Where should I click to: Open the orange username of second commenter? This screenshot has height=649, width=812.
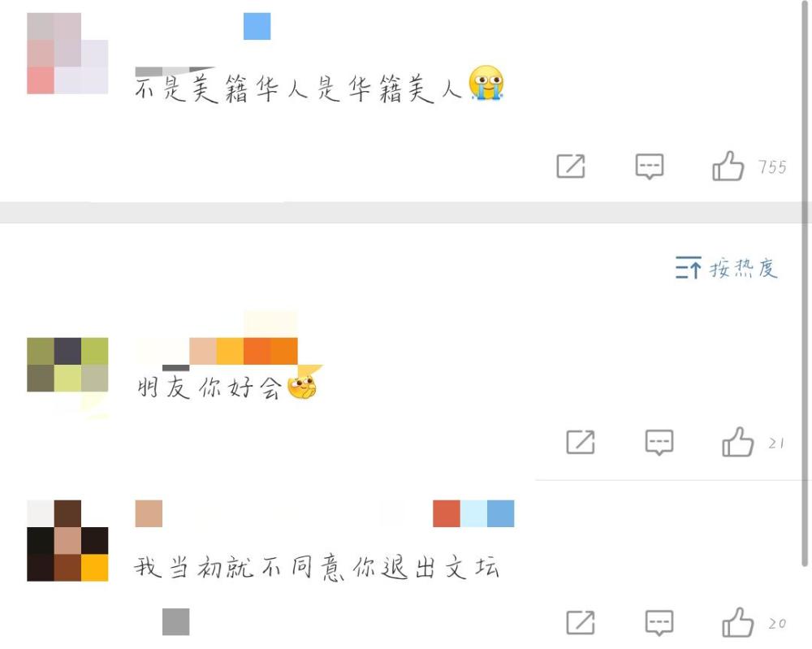[244, 351]
